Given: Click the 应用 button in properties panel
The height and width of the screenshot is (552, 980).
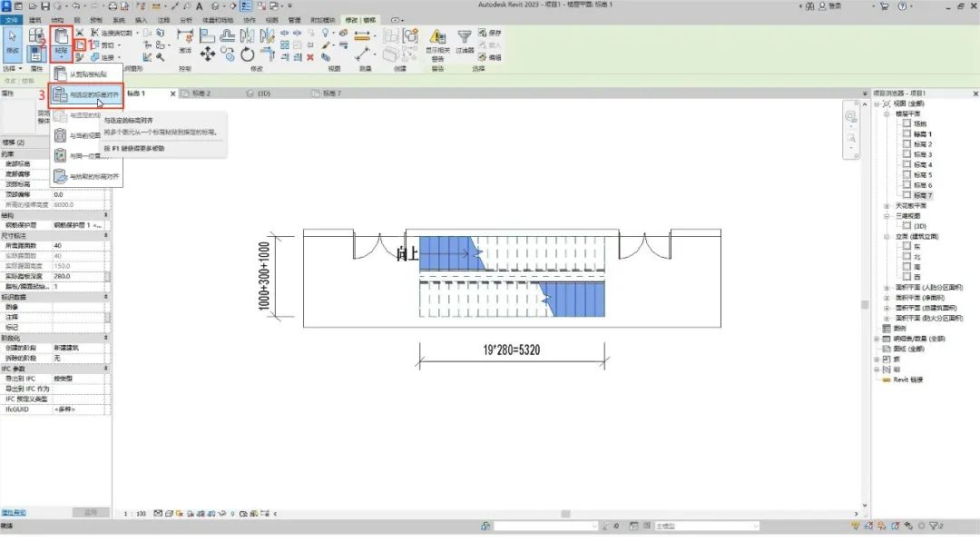Looking at the screenshot, I should [x=91, y=513].
